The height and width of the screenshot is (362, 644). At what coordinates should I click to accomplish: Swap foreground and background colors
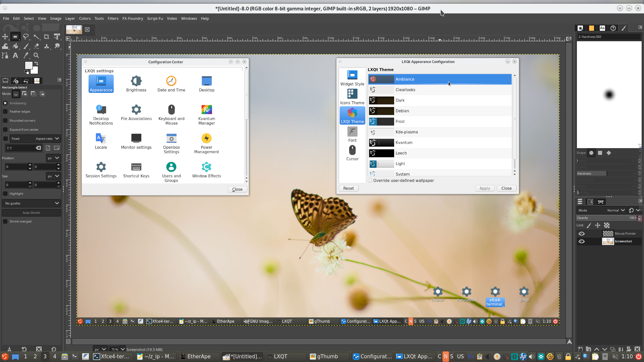click(x=36, y=63)
